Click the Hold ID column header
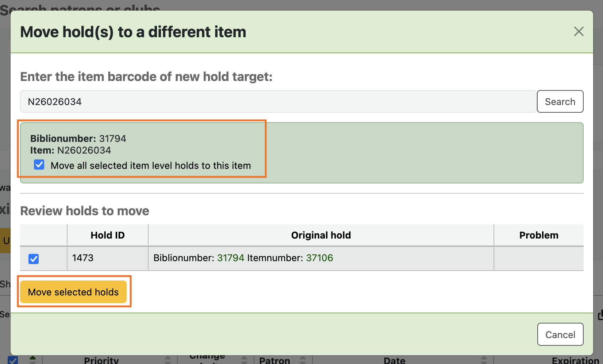Viewport: 603px width, 364px height. coord(108,235)
